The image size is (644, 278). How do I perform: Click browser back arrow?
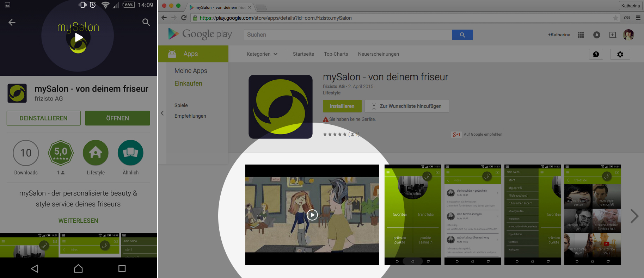(164, 18)
